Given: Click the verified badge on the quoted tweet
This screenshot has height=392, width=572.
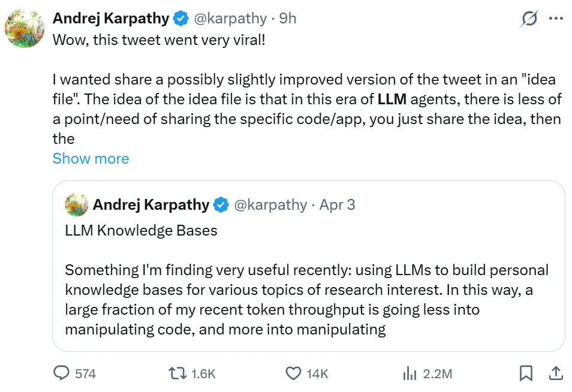Looking at the screenshot, I should [221, 204].
